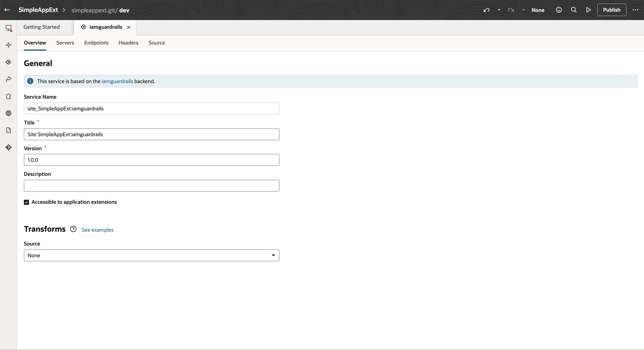
Task: Open the Git branch icon at sidebar bottom
Action: click(x=9, y=147)
